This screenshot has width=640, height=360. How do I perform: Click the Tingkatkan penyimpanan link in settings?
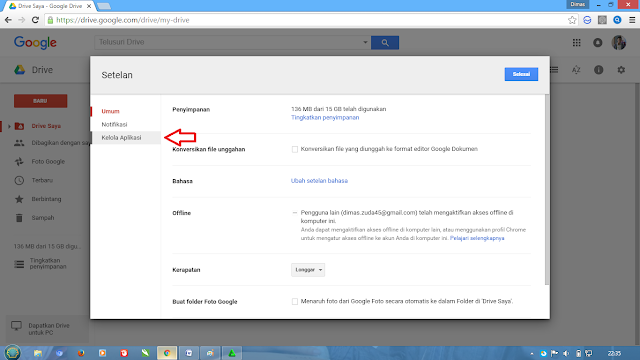325,118
